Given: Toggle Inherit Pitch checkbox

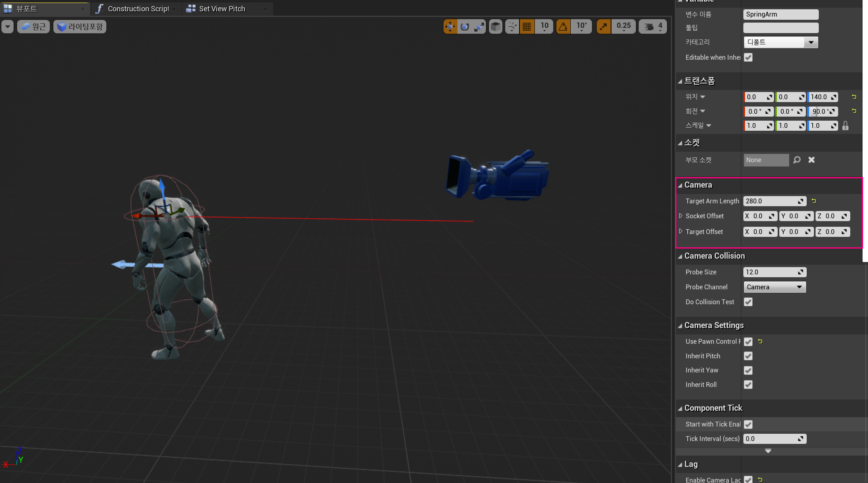Looking at the screenshot, I should 748,356.
